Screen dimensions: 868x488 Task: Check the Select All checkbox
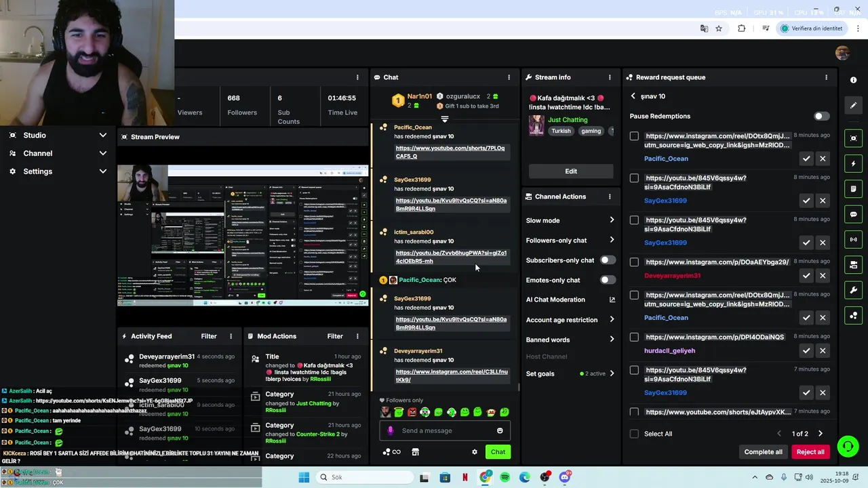coord(634,434)
